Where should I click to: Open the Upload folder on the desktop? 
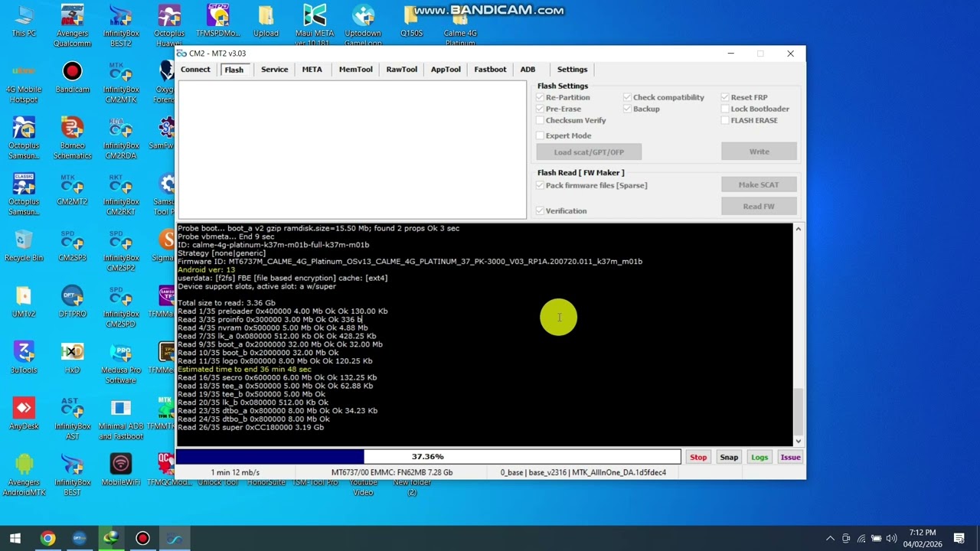point(266,21)
